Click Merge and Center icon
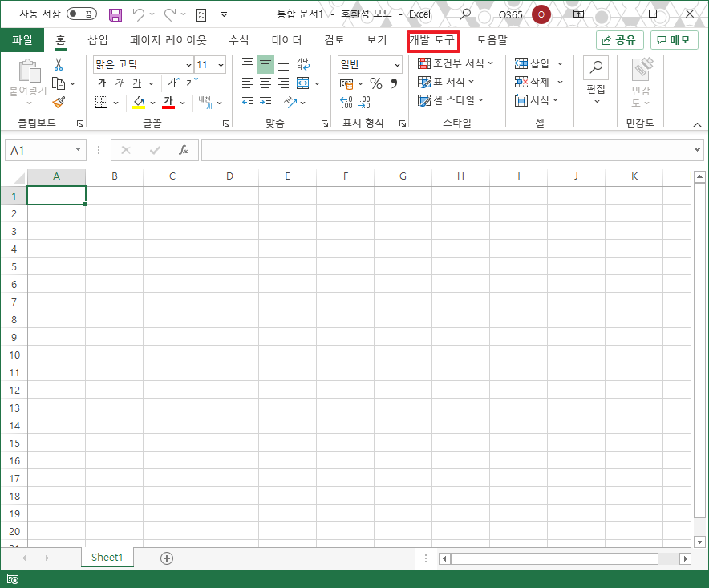 pos(302,83)
